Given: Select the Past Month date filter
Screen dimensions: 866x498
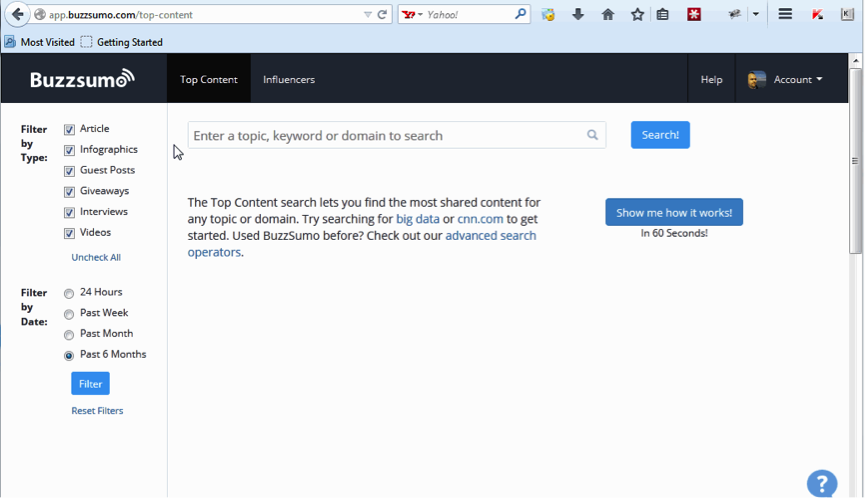Looking at the screenshot, I should (69, 335).
